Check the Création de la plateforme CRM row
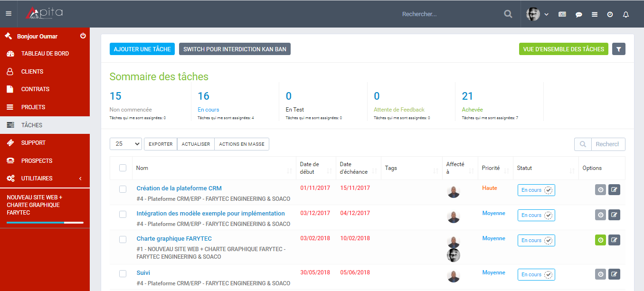This screenshot has height=291, width=644. 123,189
